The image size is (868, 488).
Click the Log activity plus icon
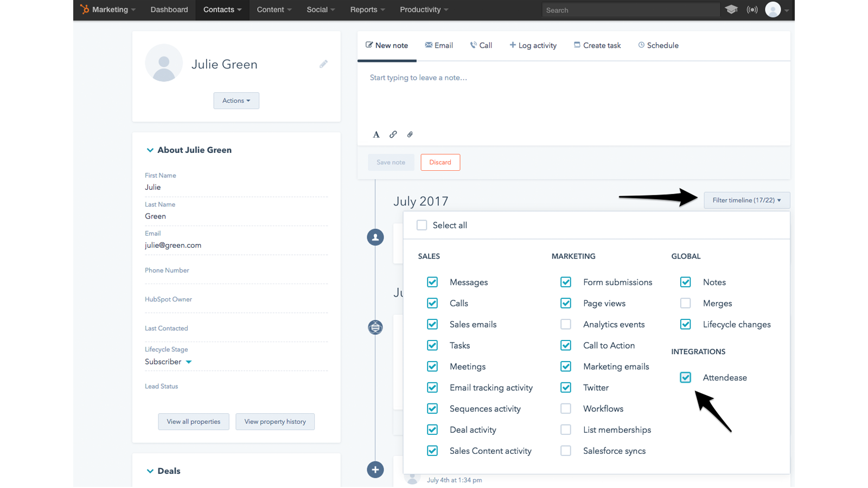click(513, 45)
